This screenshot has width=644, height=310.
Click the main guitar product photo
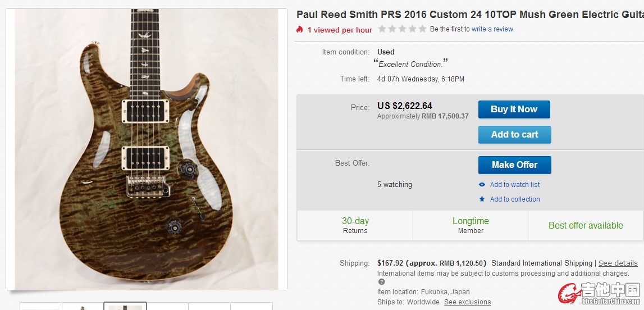point(146,149)
